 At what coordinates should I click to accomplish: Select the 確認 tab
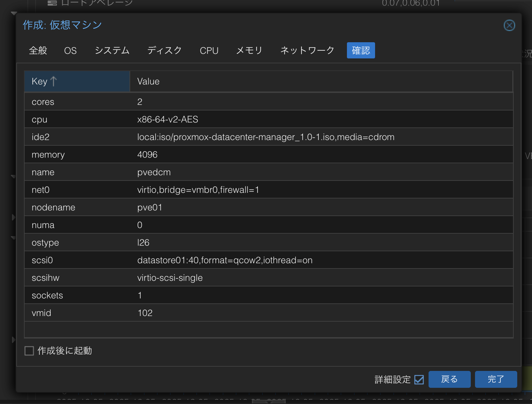[x=361, y=51]
